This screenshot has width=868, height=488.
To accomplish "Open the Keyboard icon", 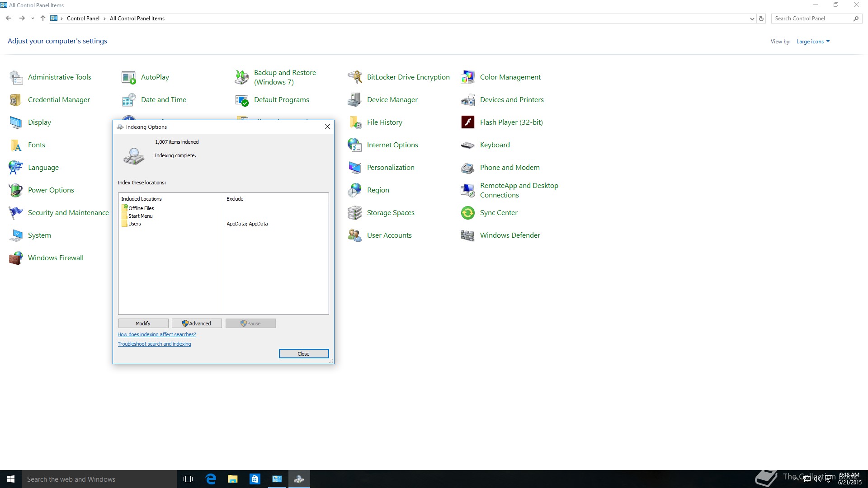I will pyautogui.click(x=468, y=145).
